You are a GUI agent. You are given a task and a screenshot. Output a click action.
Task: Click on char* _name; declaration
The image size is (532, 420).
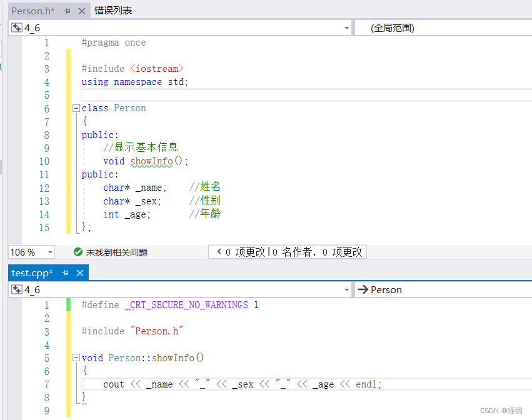tap(134, 187)
